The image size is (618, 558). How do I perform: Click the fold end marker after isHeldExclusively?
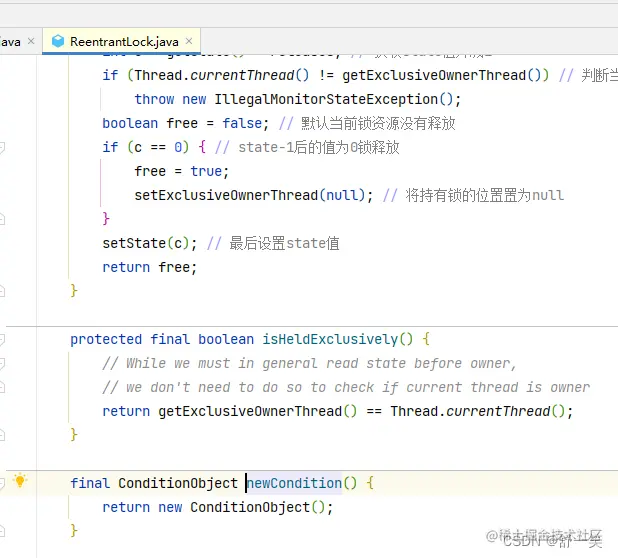click(2, 435)
